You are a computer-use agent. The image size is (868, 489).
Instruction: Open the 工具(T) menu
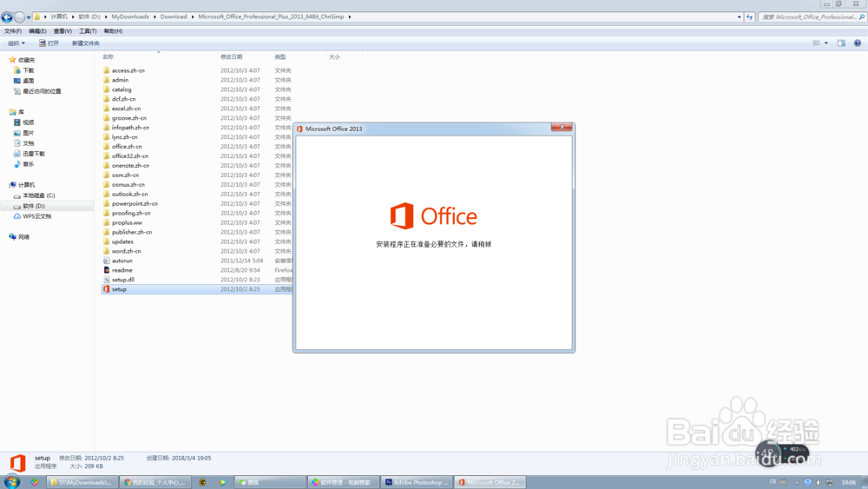tap(88, 31)
